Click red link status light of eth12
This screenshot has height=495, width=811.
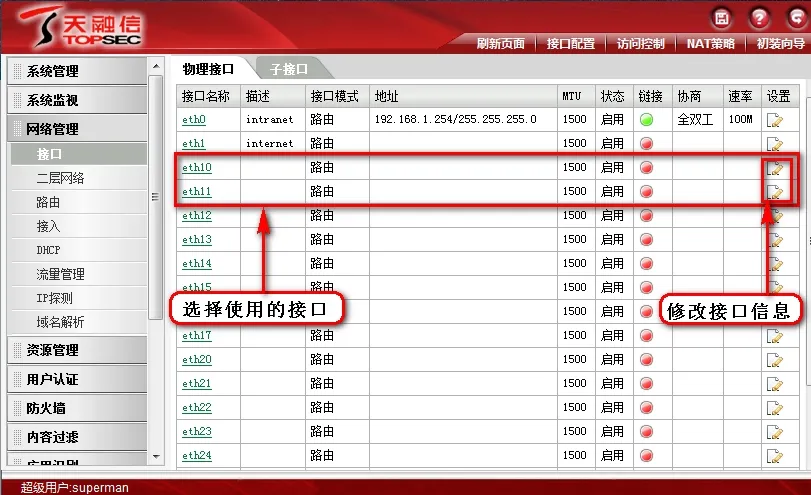[646, 216]
